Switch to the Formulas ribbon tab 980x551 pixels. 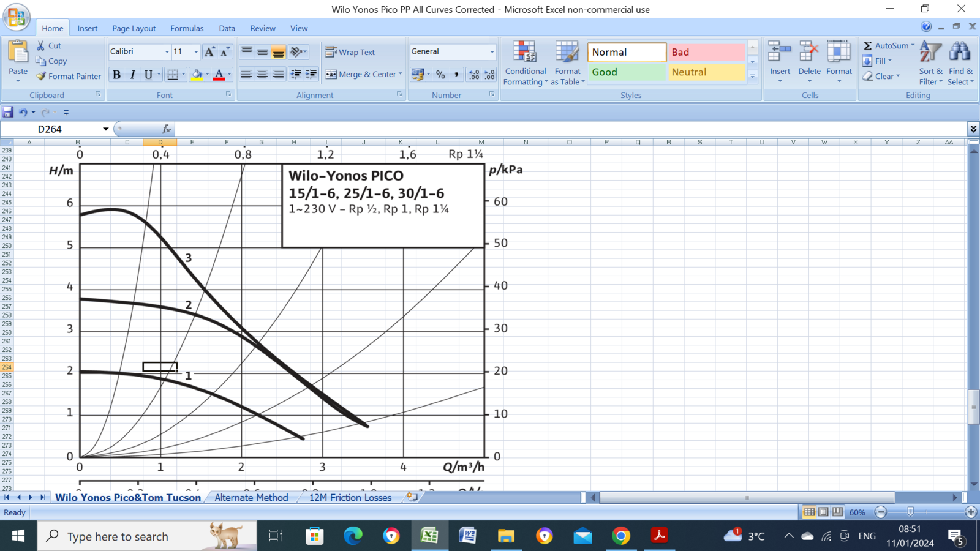point(187,28)
